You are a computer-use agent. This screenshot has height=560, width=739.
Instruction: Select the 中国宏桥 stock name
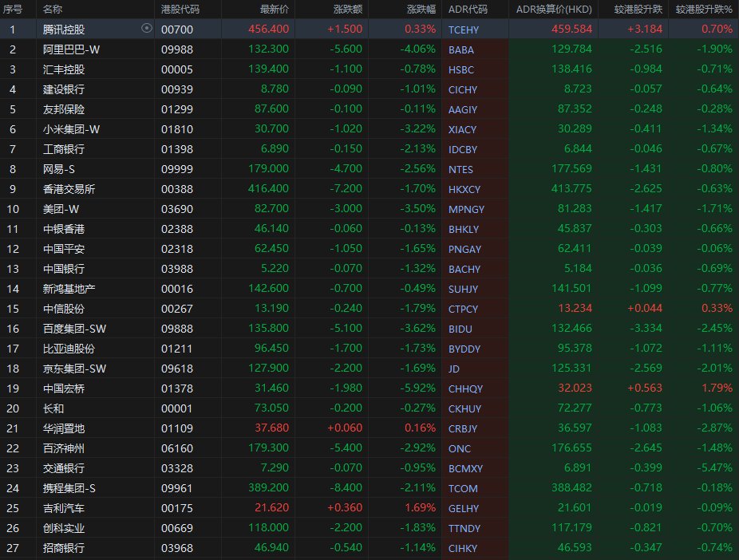(64, 388)
